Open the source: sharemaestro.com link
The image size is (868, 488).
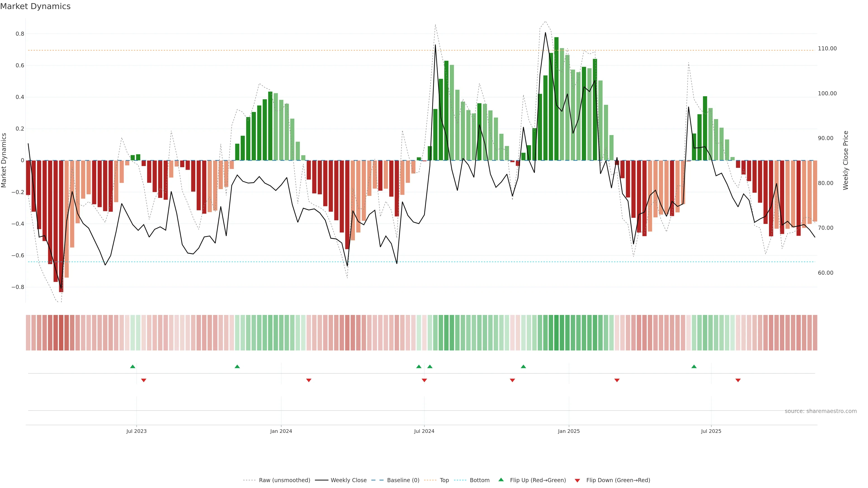coord(821,411)
